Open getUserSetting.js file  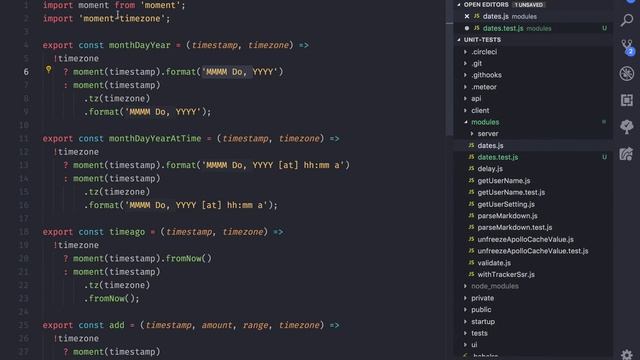coord(506,204)
